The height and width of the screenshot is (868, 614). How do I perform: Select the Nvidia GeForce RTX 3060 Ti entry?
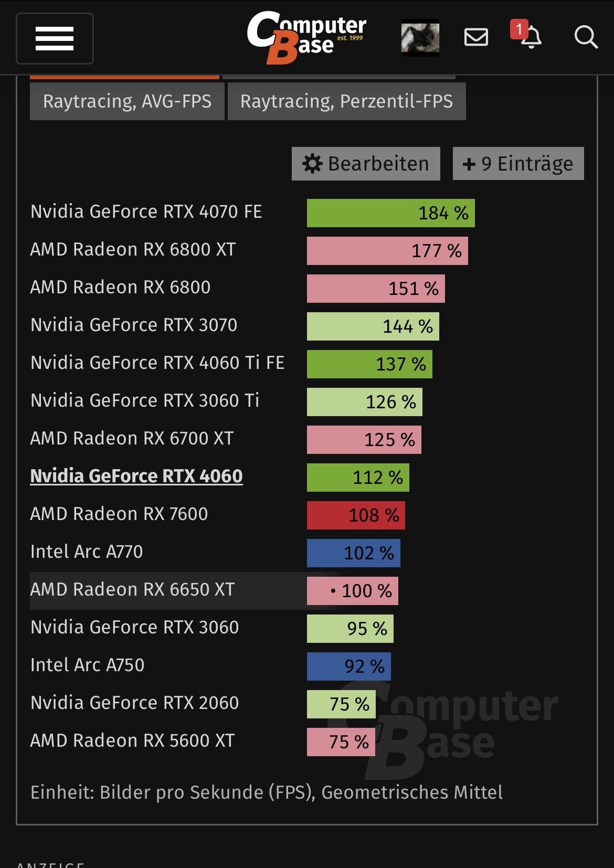145,401
